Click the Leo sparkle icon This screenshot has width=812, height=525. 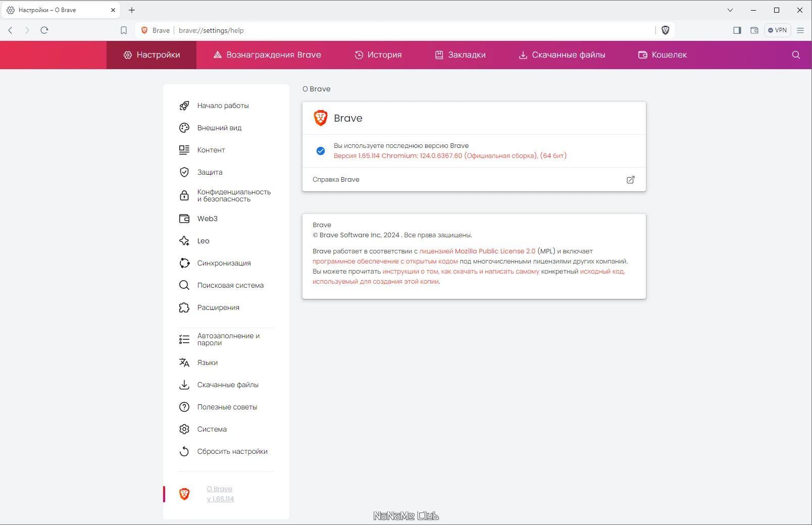click(184, 241)
